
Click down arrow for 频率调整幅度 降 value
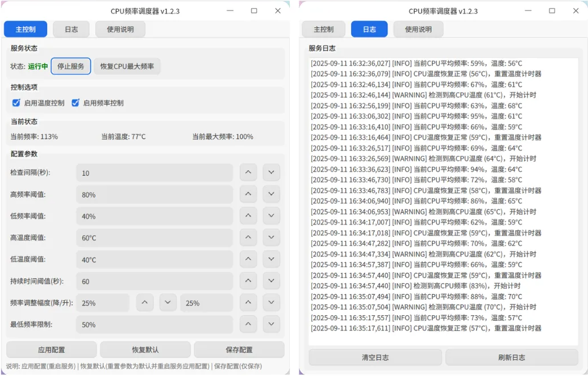tap(168, 303)
